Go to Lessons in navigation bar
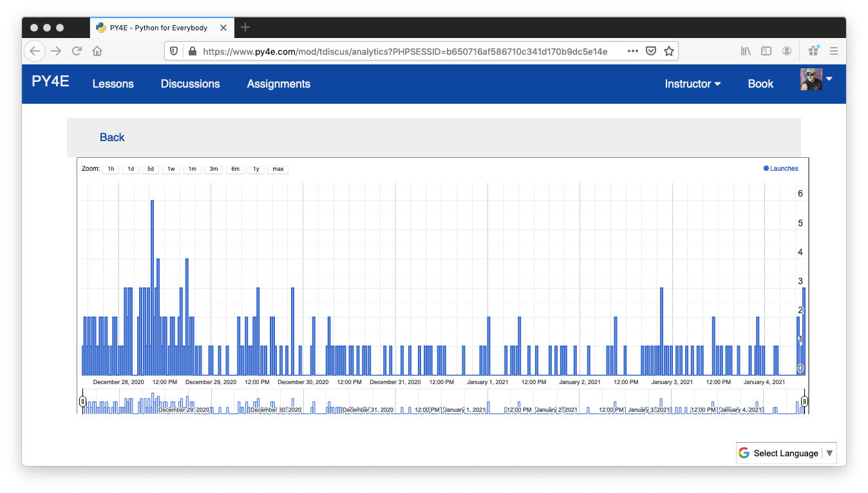 pos(113,84)
